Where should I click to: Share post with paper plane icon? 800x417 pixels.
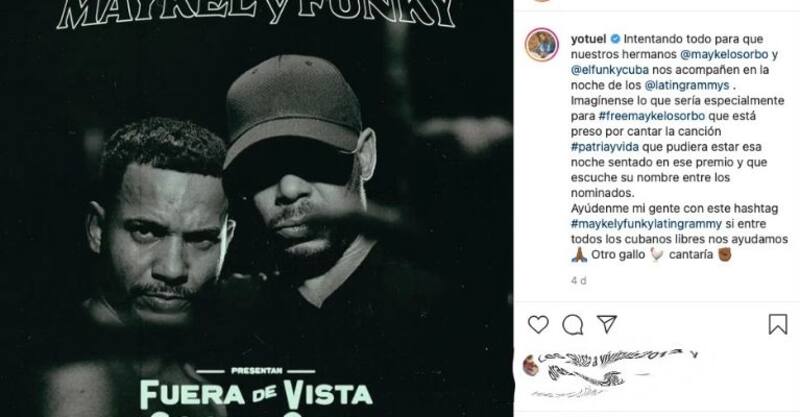point(607,323)
